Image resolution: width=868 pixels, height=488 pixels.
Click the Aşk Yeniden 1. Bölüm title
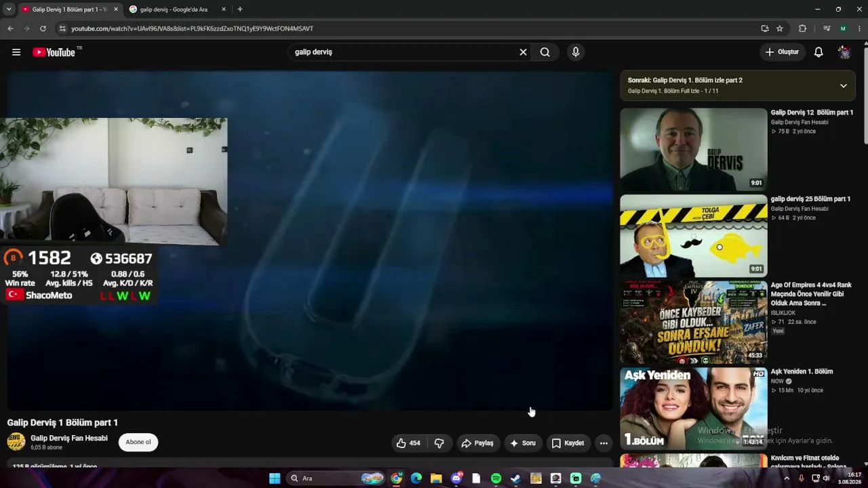pos(802,372)
